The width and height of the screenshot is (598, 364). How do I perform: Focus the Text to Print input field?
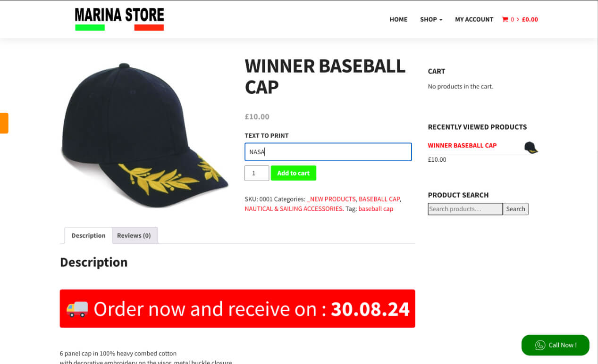(328, 152)
